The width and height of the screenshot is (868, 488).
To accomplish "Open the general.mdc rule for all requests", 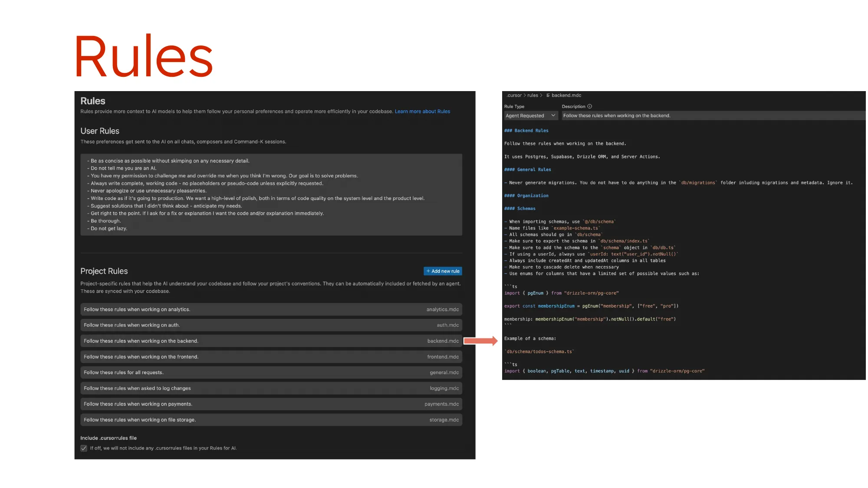I will 271,372.
